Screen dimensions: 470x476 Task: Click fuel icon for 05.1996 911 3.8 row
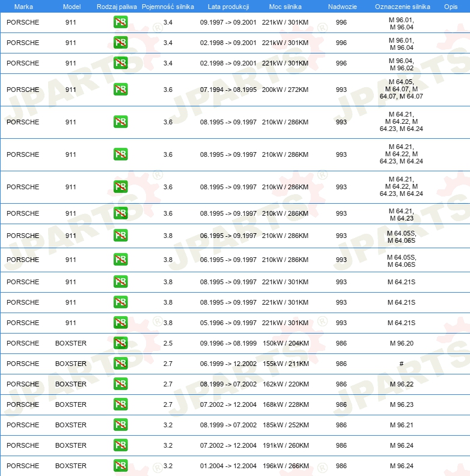tap(121, 323)
